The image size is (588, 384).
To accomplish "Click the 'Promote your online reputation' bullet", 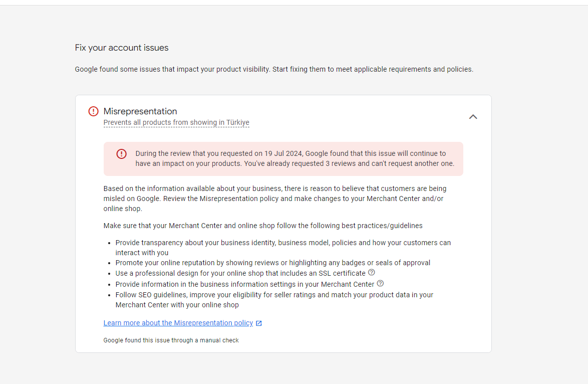I will (273, 263).
